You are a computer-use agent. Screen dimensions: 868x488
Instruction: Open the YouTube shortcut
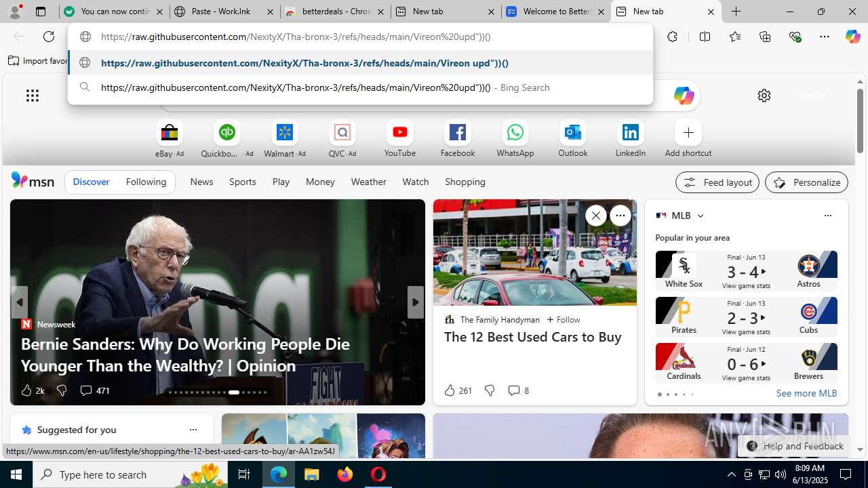click(x=400, y=139)
